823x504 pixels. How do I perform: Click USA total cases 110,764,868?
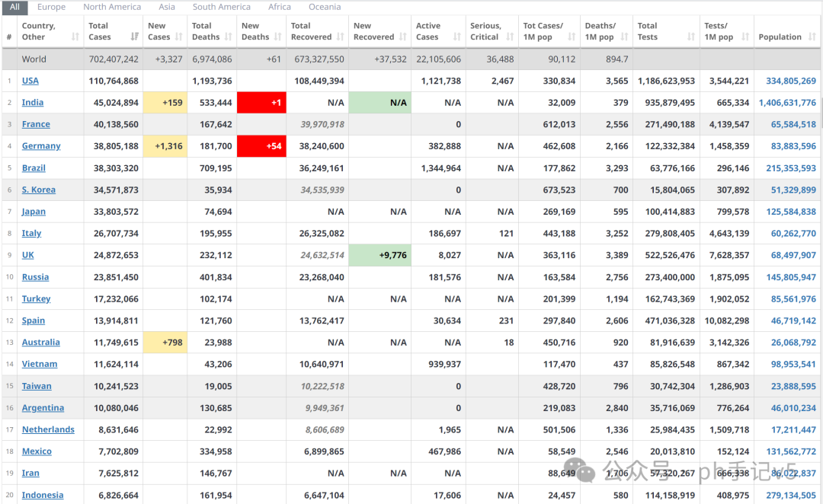click(114, 81)
